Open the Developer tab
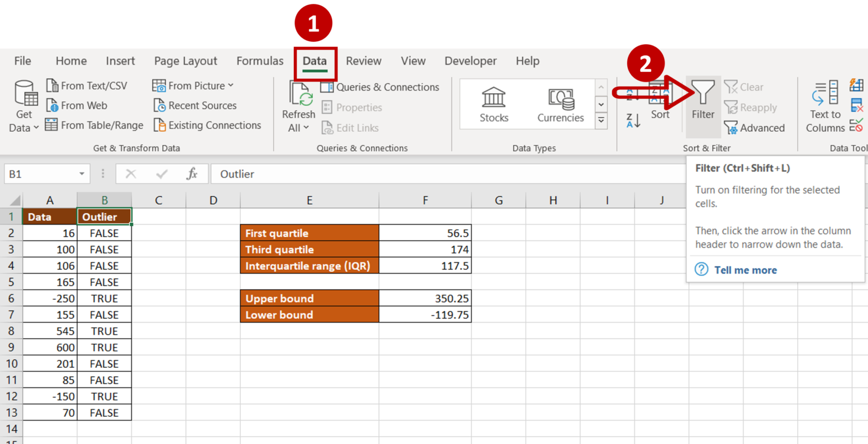868x444 pixels. coord(470,61)
